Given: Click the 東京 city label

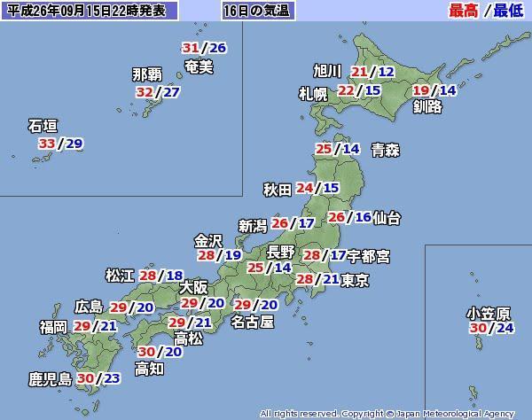Looking at the screenshot, I should [x=355, y=280].
